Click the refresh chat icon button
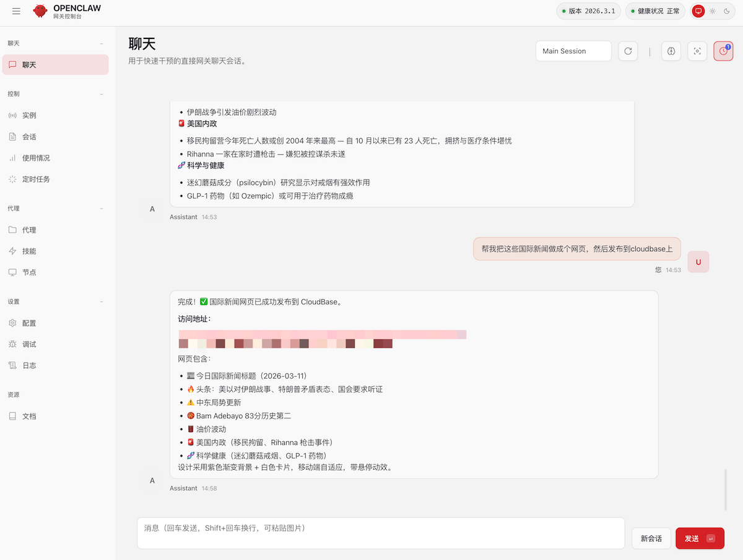This screenshot has width=743, height=560. [628, 51]
